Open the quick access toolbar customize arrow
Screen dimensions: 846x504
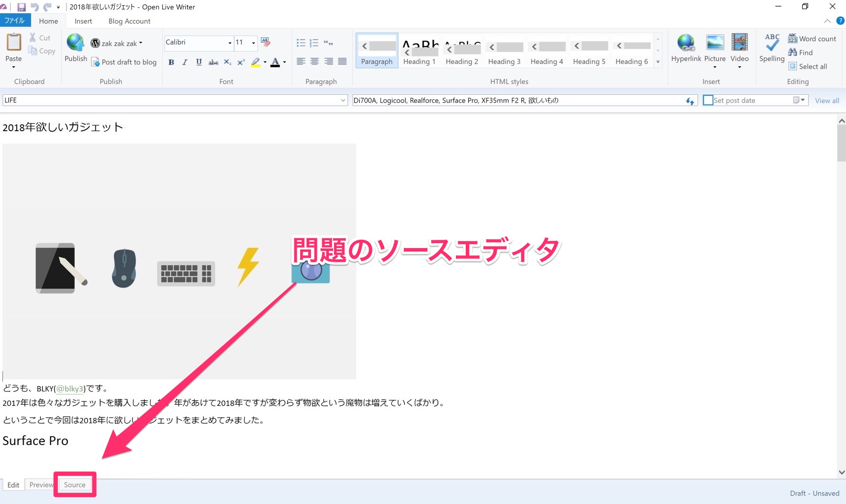[x=58, y=7]
